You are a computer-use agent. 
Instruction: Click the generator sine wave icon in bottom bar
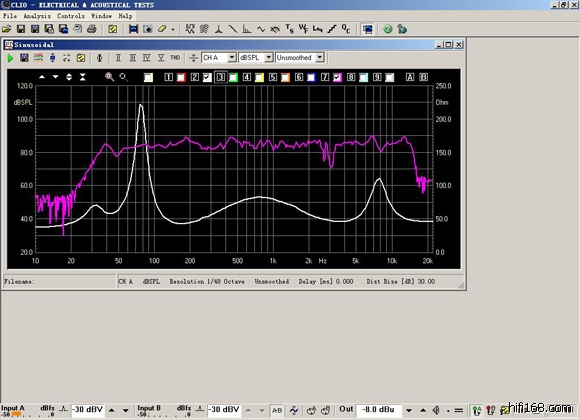coord(294,410)
